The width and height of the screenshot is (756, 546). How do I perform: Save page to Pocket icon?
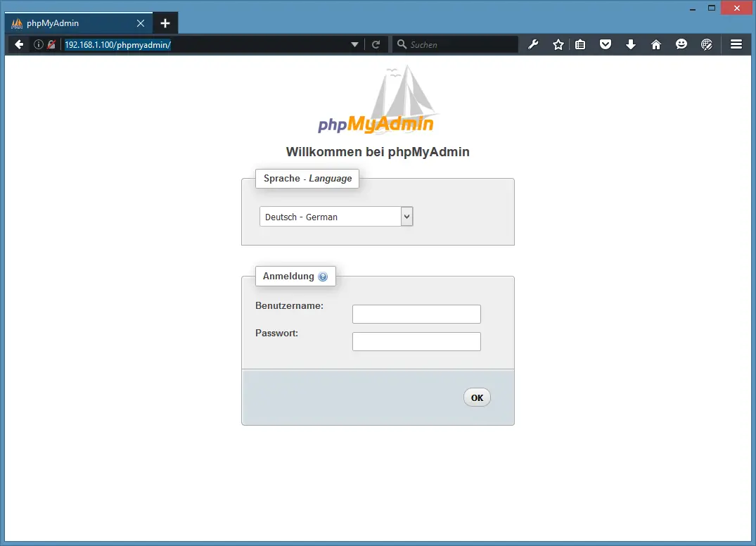click(606, 45)
